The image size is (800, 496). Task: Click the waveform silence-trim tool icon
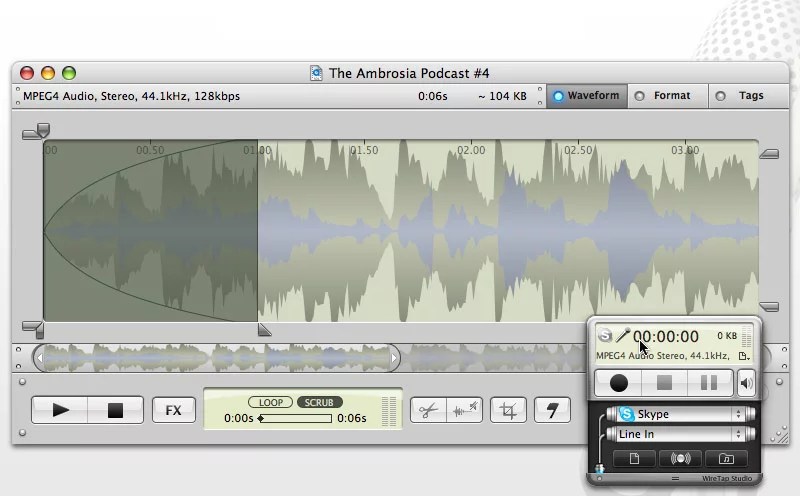point(465,410)
